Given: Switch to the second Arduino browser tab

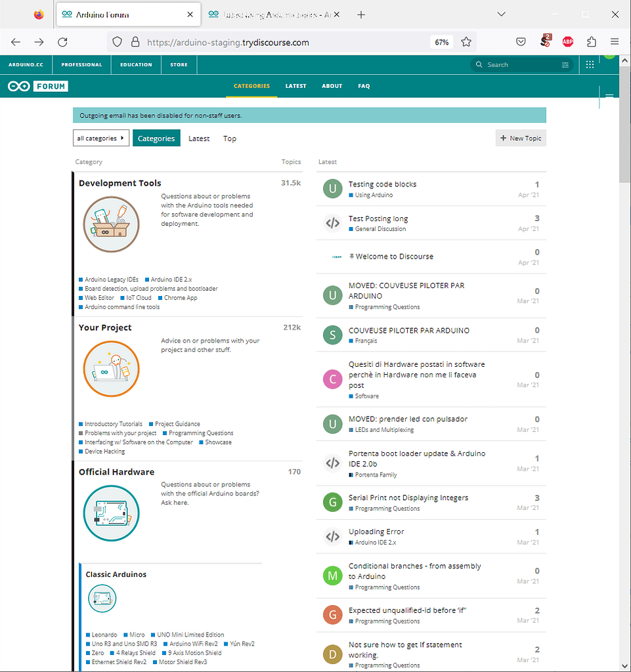Looking at the screenshot, I should tap(274, 15).
